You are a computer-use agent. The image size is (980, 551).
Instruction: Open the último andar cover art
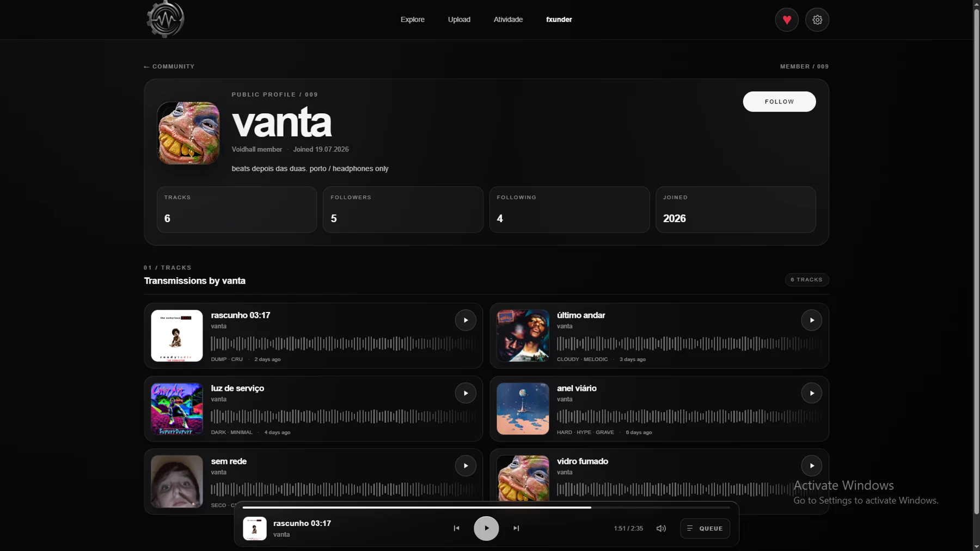(x=523, y=336)
